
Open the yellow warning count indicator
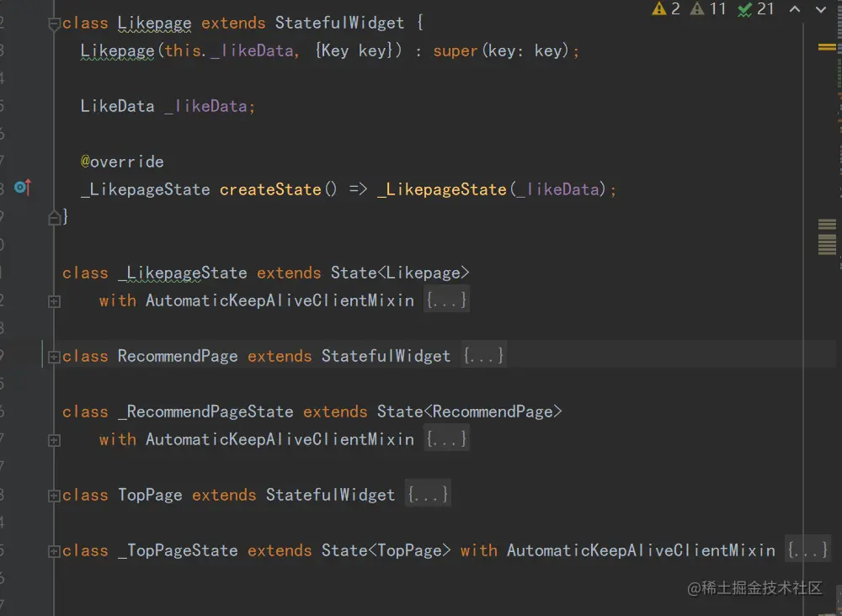click(666, 8)
